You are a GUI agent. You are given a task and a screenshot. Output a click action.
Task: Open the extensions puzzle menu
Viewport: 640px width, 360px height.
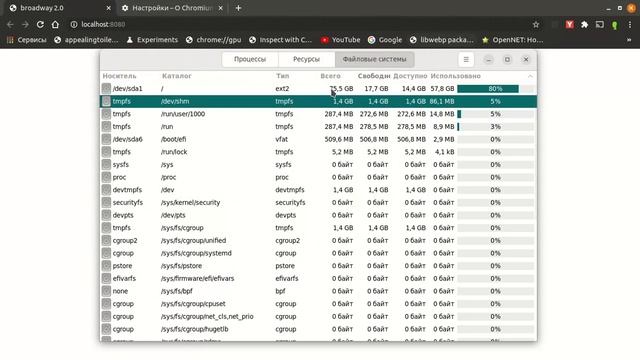click(584, 25)
